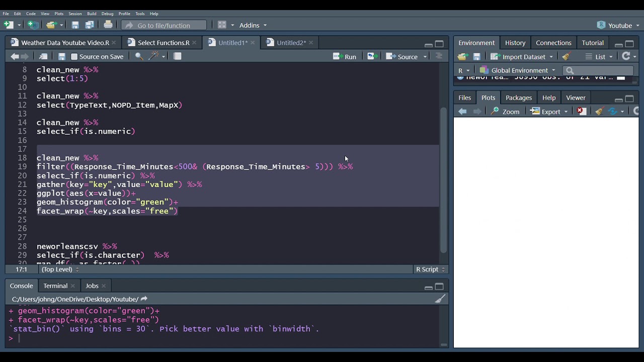Screen dimensions: 644x362
Task: Open the List view dropdown
Action: pos(599,57)
